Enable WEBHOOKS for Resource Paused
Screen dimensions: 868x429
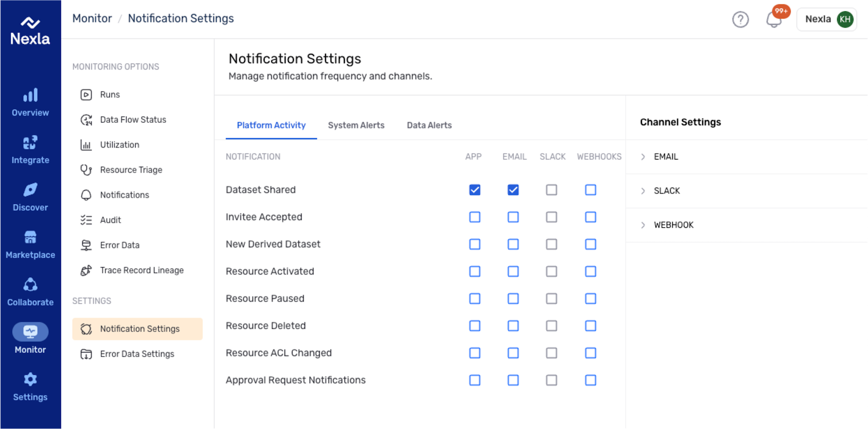[590, 298]
